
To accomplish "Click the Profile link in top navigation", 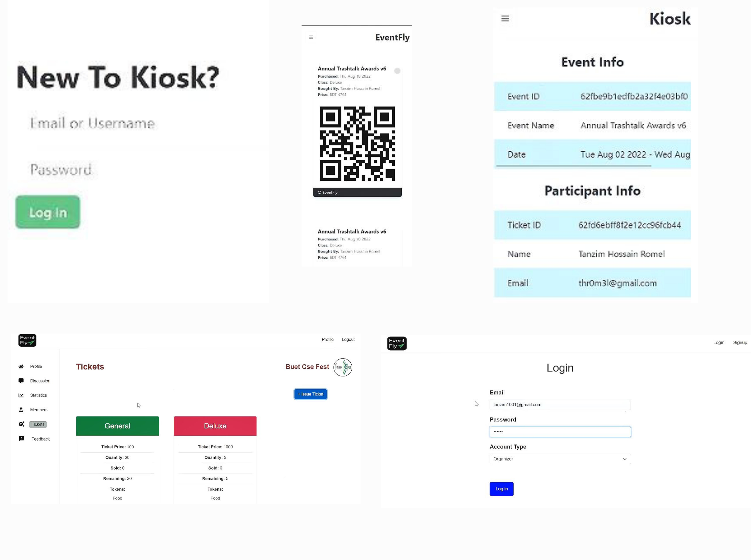I will pyautogui.click(x=327, y=339).
